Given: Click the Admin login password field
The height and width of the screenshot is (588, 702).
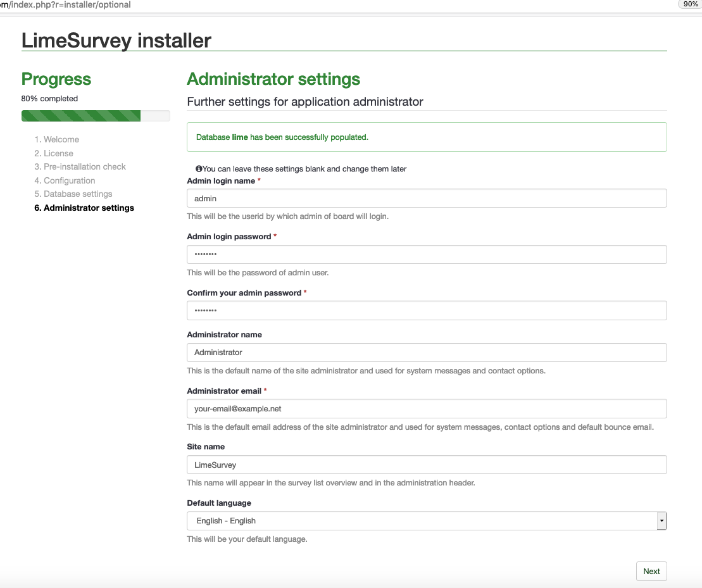Looking at the screenshot, I should coord(427,254).
